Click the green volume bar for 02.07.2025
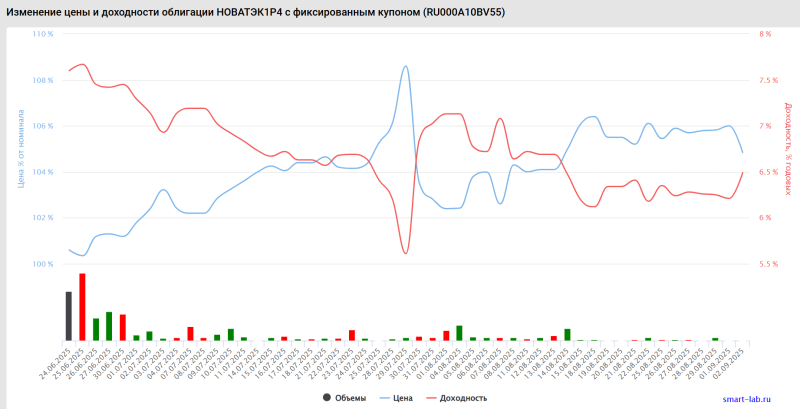Viewport: 800px width, 409px height. point(149,336)
